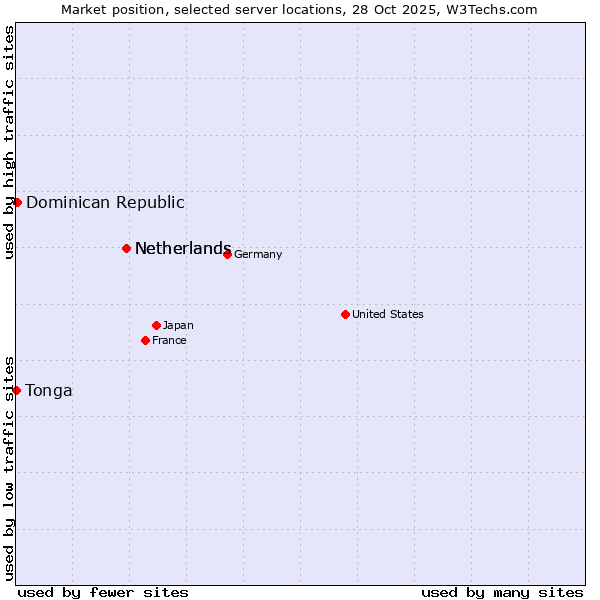Click the red Tonga data point
This screenshot has height=600, width=600.
[x=17, y=390]
